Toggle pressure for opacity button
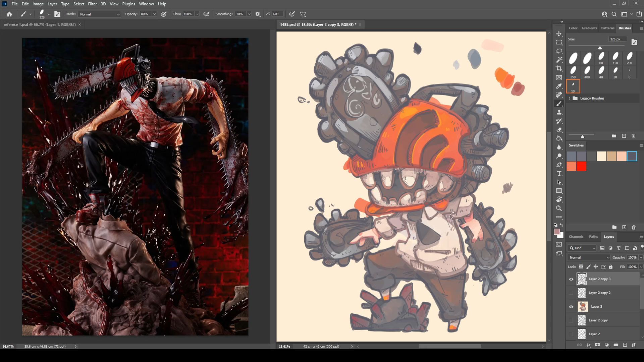 pos(164,14)
